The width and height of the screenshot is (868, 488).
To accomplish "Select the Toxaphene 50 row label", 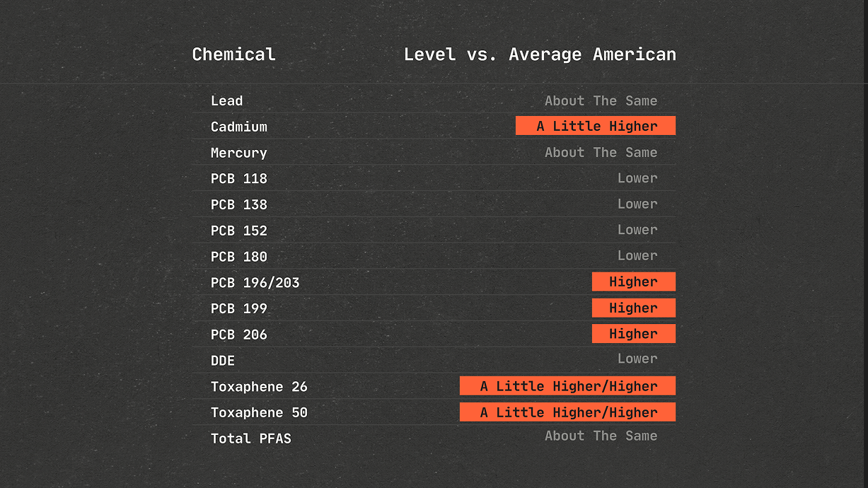I will pos(259,412).
